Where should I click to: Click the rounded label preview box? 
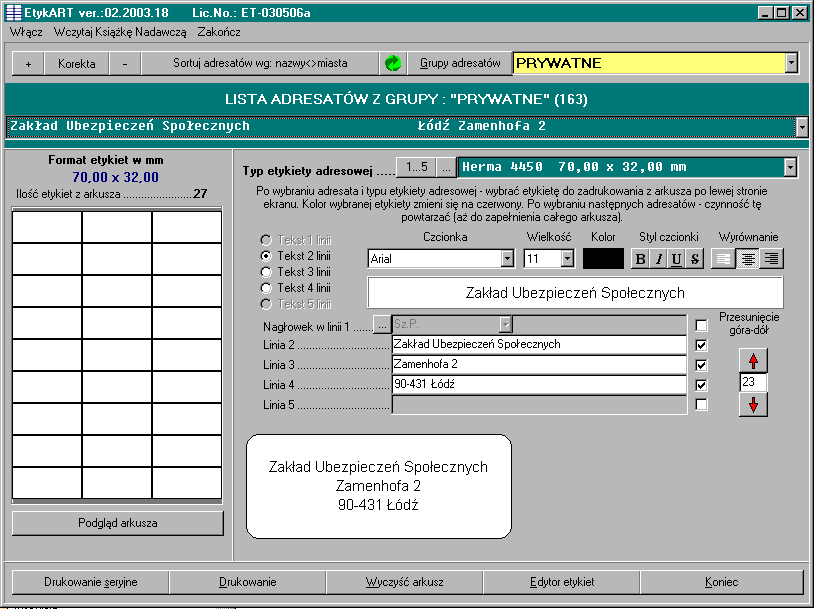[378, 486]
